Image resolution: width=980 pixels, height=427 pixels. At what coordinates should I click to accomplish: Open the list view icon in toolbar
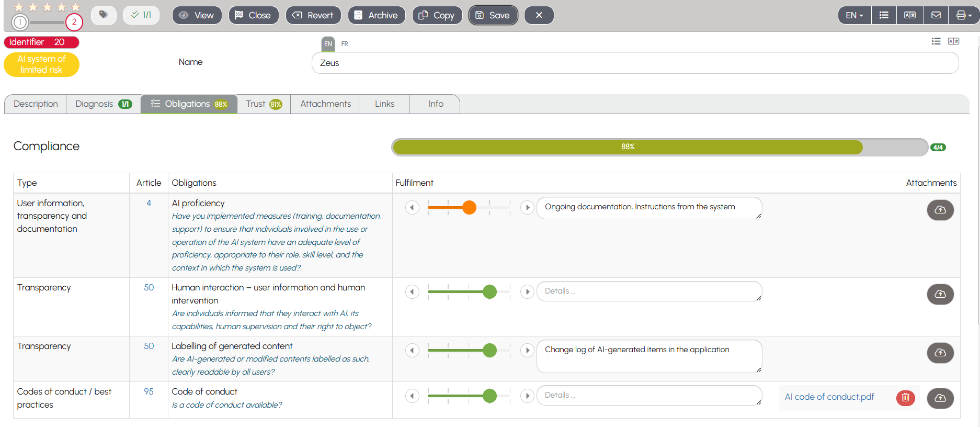[884, 15]
